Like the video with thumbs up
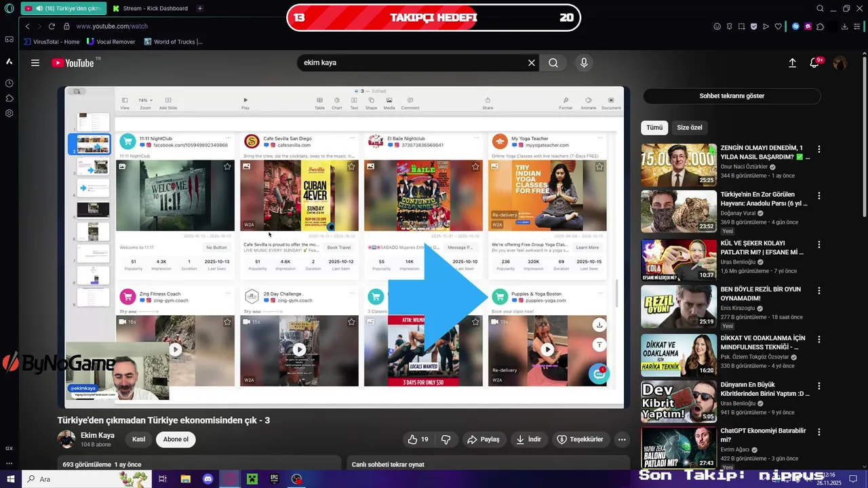Image resolution: width=868 pixels, height=488 pixels. [418, 439]
